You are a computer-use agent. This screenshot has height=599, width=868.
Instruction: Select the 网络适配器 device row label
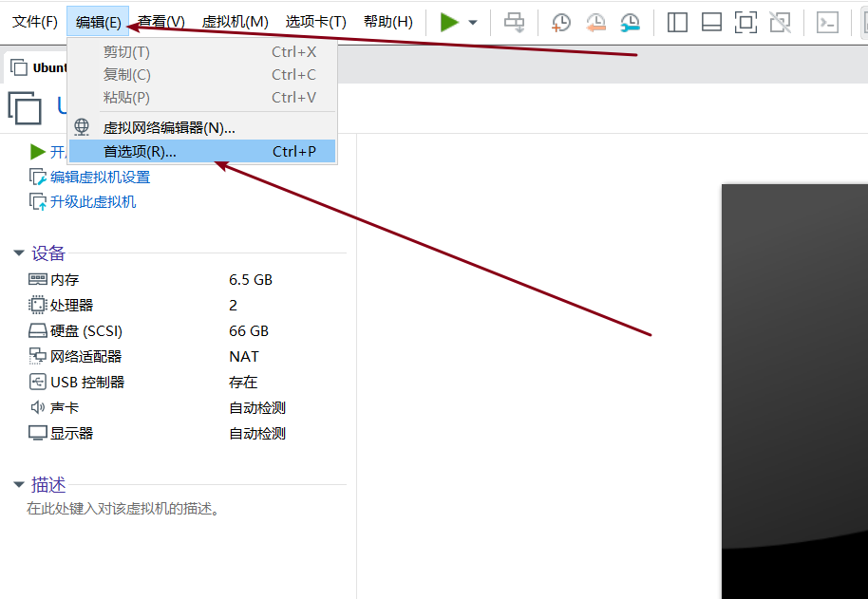coord(85,357)
